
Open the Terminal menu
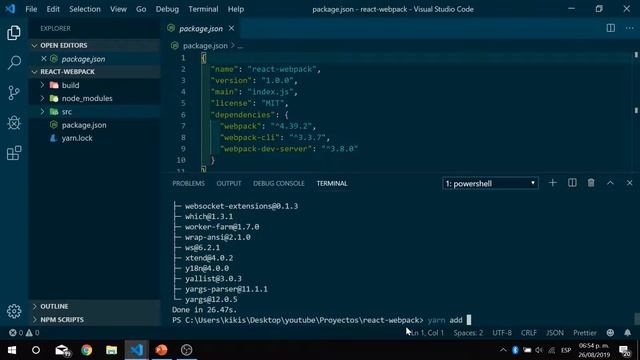click(x=203, y=9)
